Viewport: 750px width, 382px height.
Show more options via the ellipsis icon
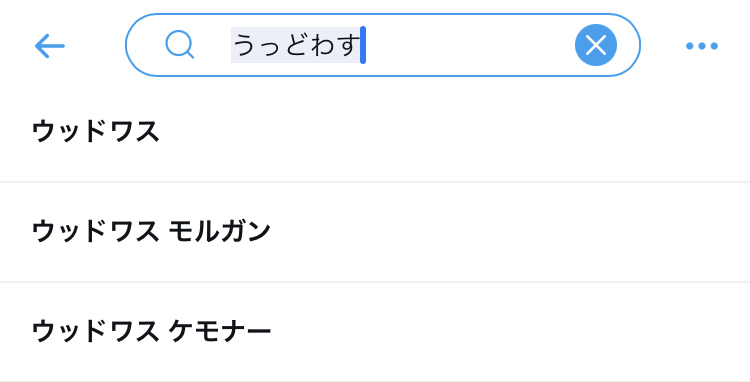(702, 46)
